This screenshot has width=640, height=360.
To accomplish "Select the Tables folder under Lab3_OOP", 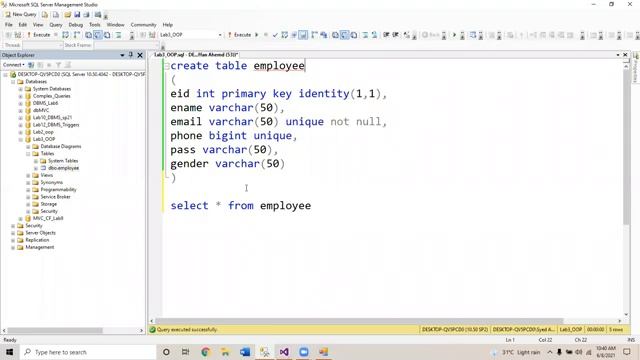I will [x=47, y=154].
